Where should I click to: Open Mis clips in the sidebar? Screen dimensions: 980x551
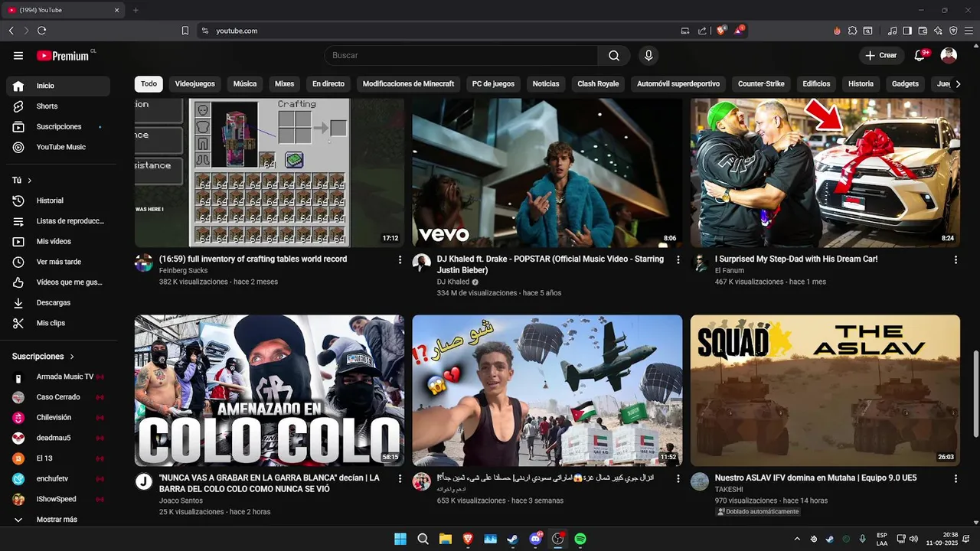[58, 323]
